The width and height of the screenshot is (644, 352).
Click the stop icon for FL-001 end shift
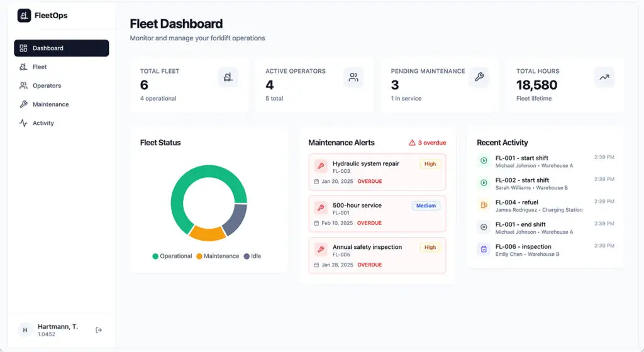(x=484, y=227)
